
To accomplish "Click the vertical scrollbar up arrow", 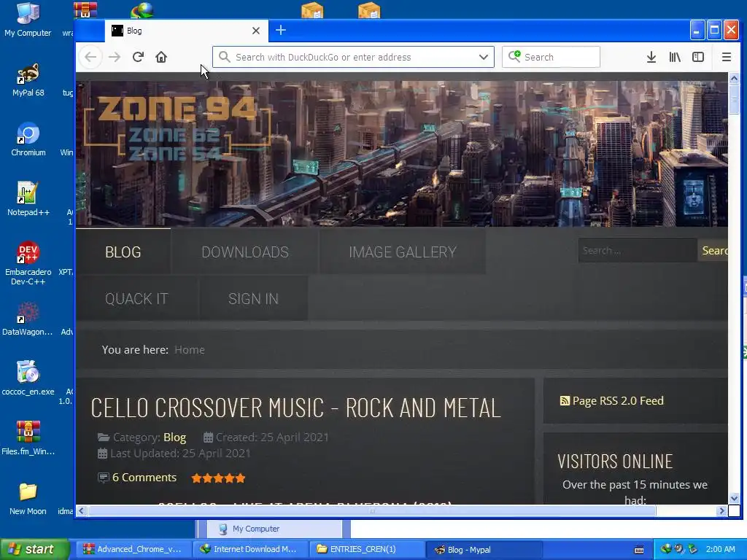I will [734, 77].
